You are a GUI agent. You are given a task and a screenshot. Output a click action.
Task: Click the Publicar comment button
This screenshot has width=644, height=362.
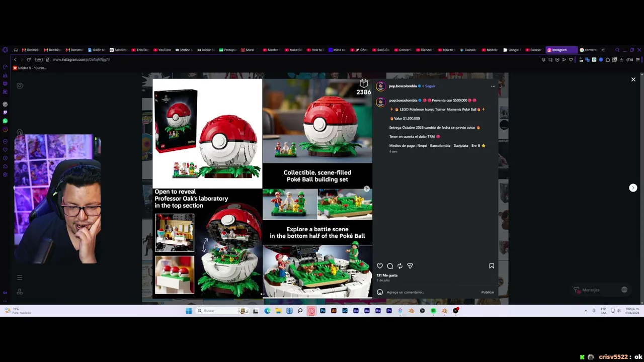click(x=488, y=292)
